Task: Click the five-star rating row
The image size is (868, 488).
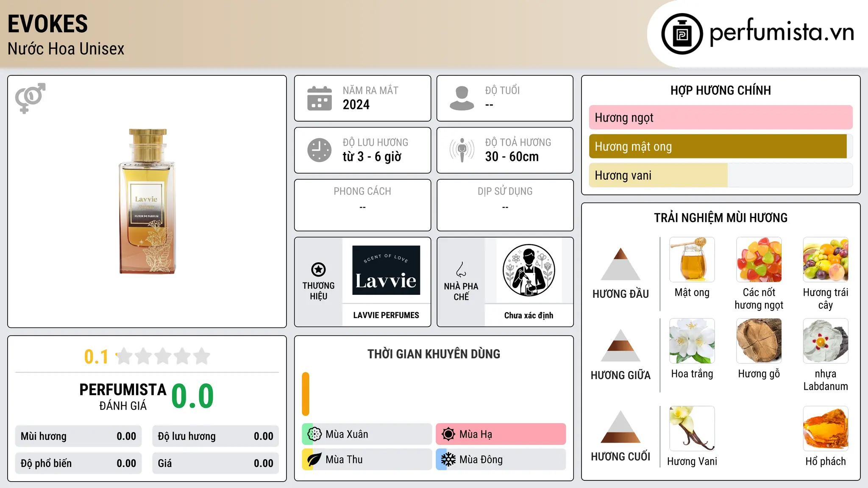Action: click(x=163, y=356)
